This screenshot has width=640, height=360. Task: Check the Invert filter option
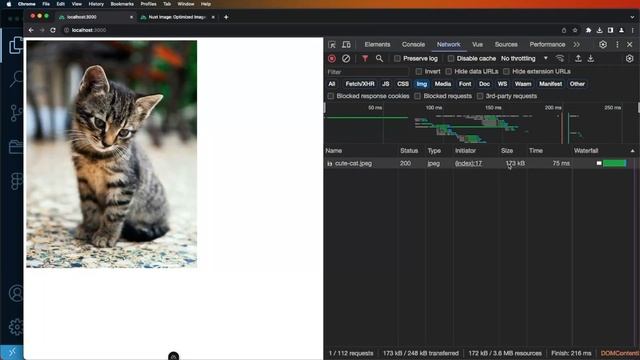(418, 71)
